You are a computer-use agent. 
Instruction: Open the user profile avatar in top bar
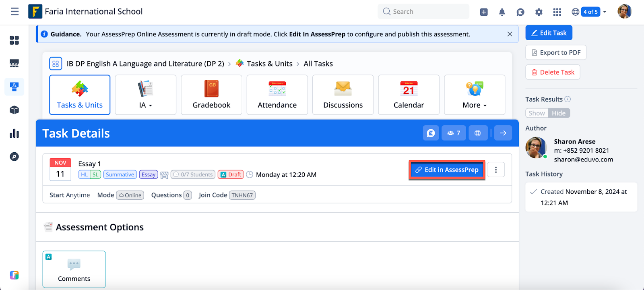625,12
